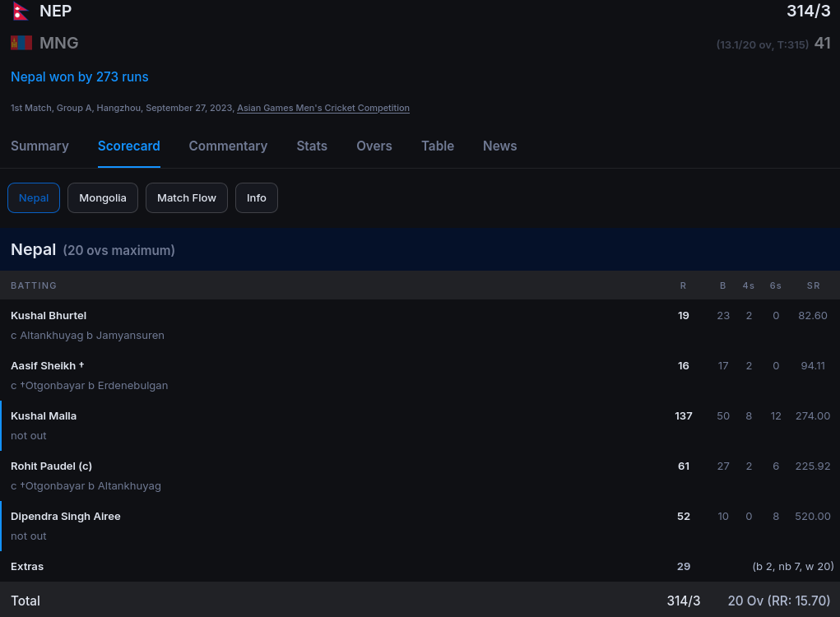Click dismissal text c Altankhuyag b Jamyansuren

tap(87, 336)
